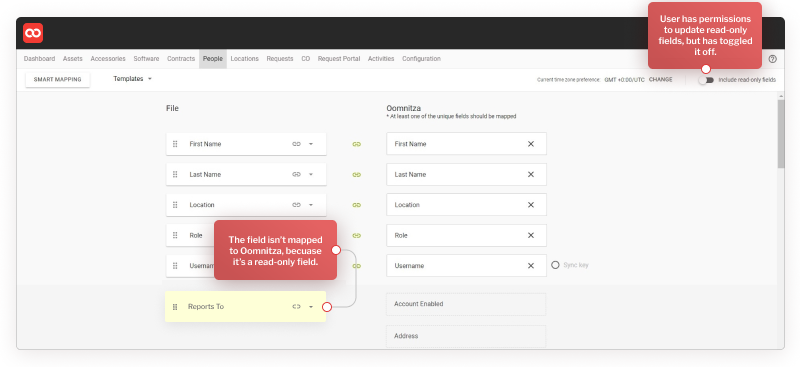
Task: Open the help question mark icon
Action: click(772, 59)
